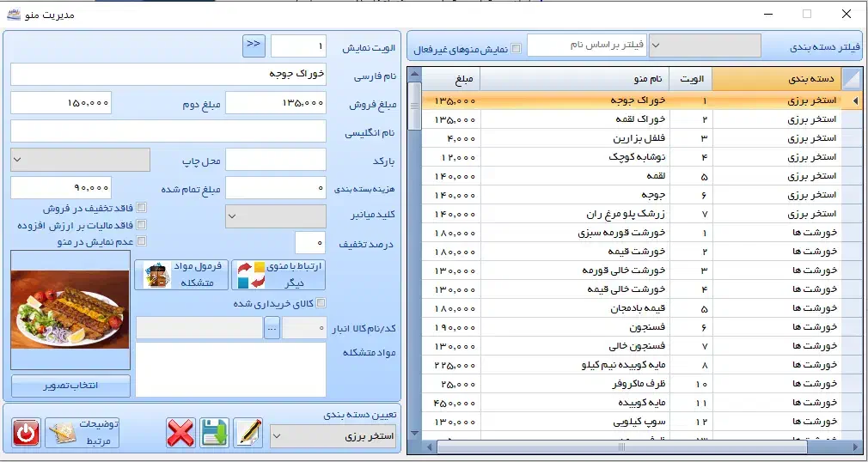Enable فاقد تخفیف در فروش checkbox
Screen dimensions: 868x462
(141, 208)
